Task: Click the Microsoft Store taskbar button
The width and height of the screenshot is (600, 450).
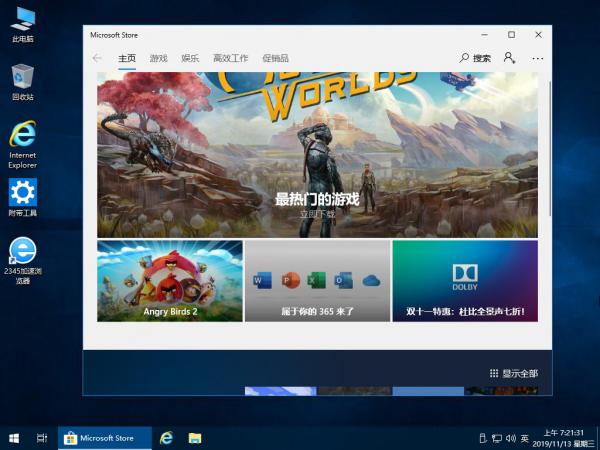Action: click(x=105, y=438)
